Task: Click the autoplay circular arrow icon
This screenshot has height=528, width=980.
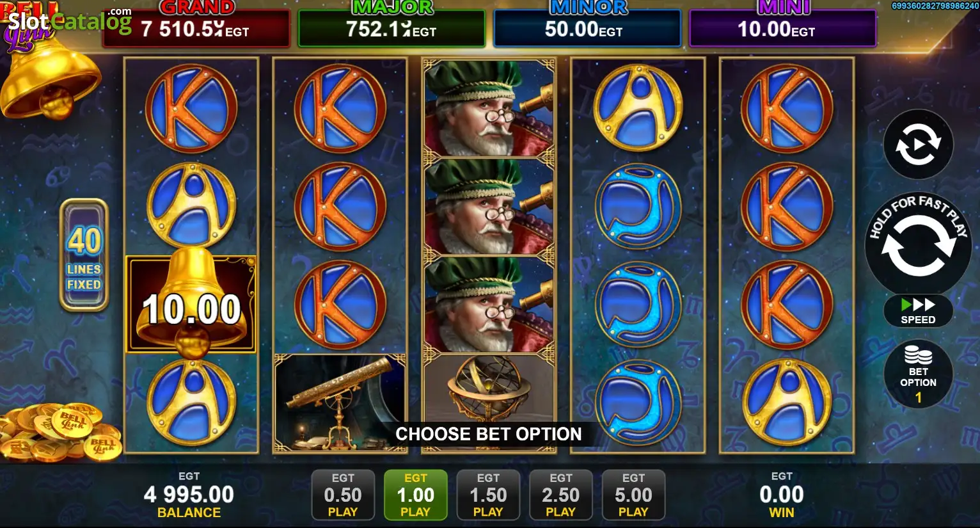Action: [x=918, y=145]
